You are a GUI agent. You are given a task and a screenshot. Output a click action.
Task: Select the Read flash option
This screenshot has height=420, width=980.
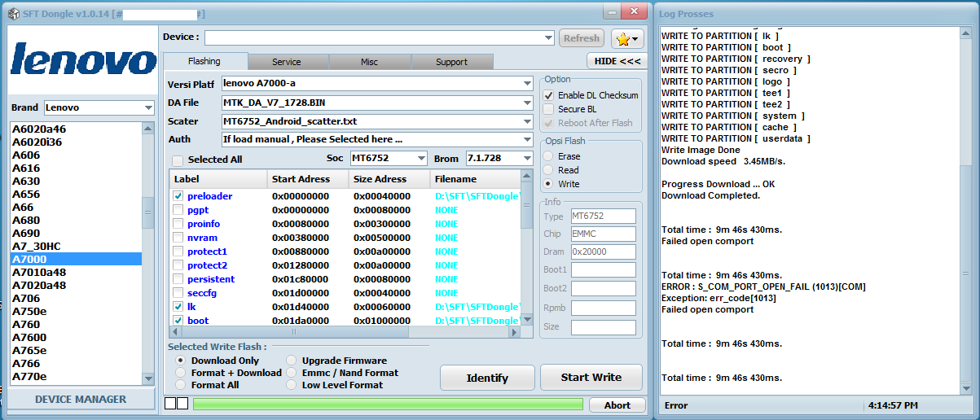548,170
